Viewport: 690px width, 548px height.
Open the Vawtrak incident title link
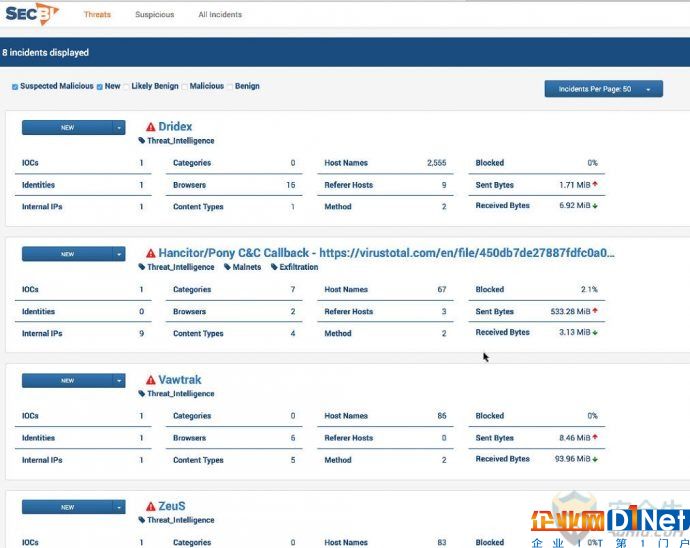coord(180,380)
